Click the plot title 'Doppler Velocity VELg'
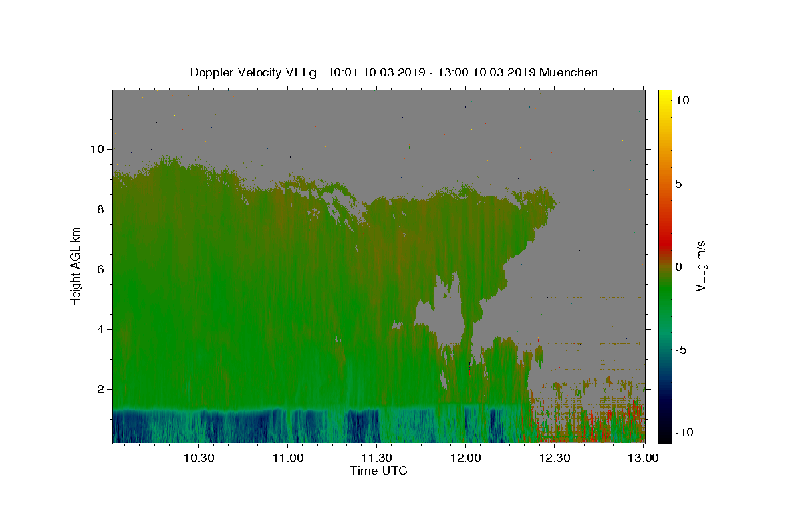This screenshot has width=798, height=532. pos(253,72)
